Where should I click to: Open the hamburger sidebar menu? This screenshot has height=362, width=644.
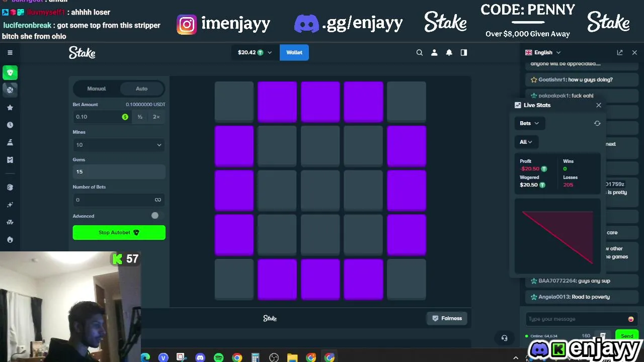(x=10, y=52)
